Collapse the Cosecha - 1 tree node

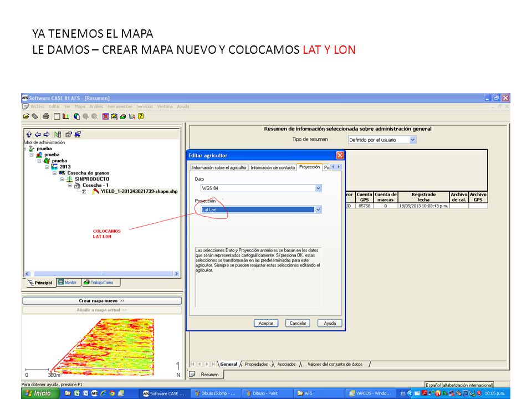70,185
